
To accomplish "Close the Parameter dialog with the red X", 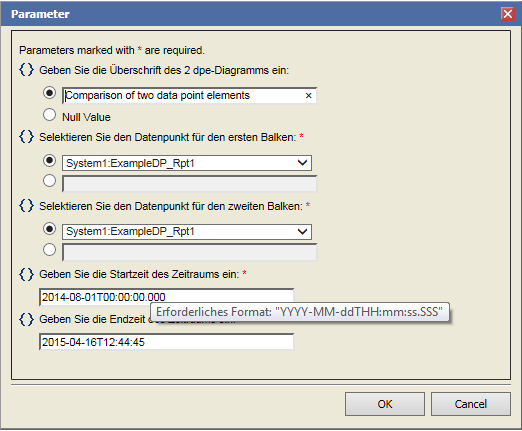I will click(x=508, y=14).
